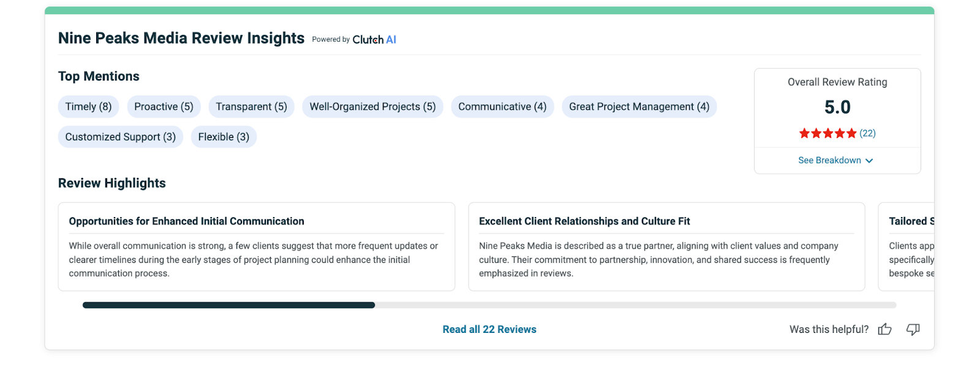Click the Powered by label
Screen dimensions: 980x366
331,39
